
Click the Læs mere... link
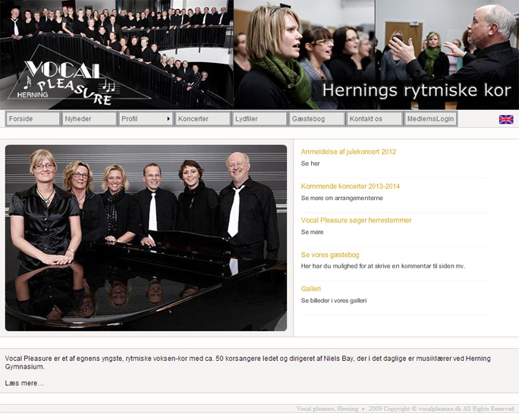[x=24, y=384]
